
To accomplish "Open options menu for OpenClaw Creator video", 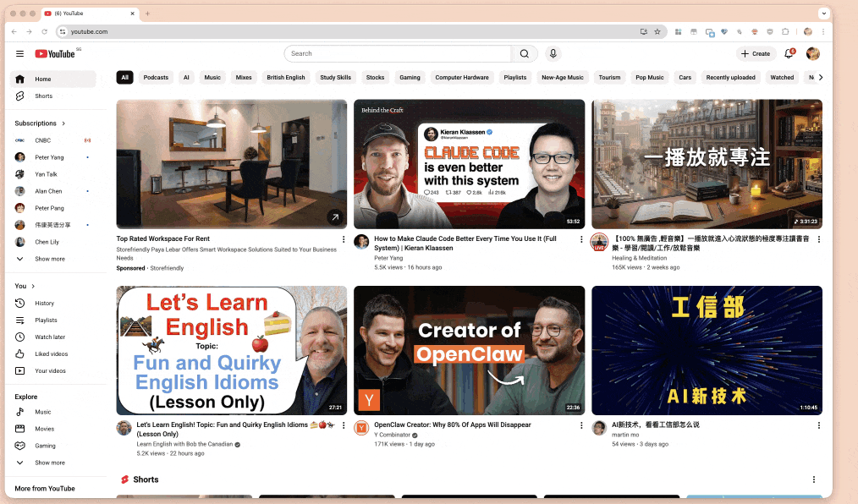I will (581, 425).
